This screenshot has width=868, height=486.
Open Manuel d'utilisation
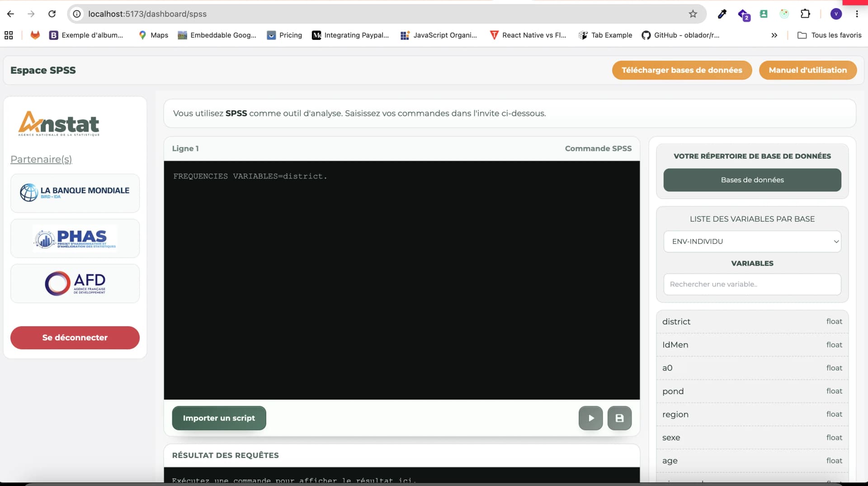pos(807,70)
